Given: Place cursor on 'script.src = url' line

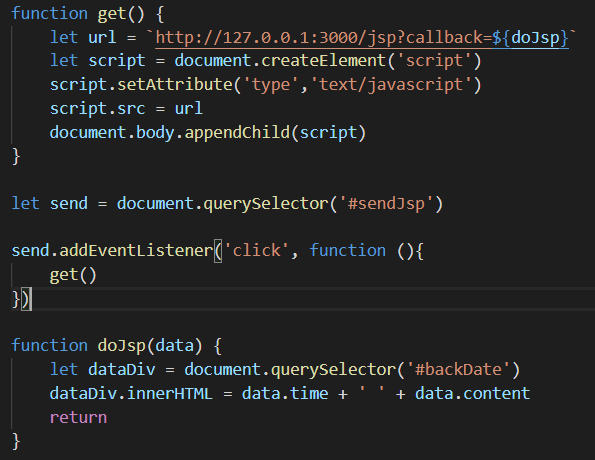Looking at the screenshot, I should 126,109.
